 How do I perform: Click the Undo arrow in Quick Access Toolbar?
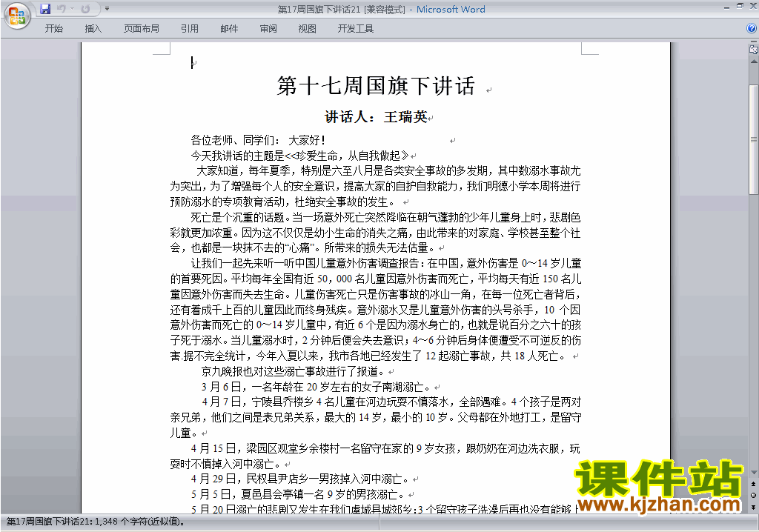click(x=61, y=9)
